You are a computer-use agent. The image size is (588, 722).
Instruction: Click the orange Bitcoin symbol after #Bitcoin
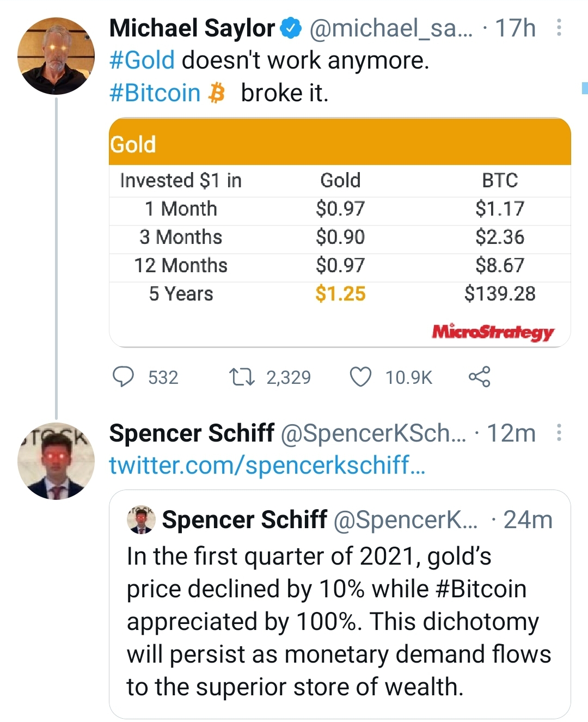coord(217,93)
